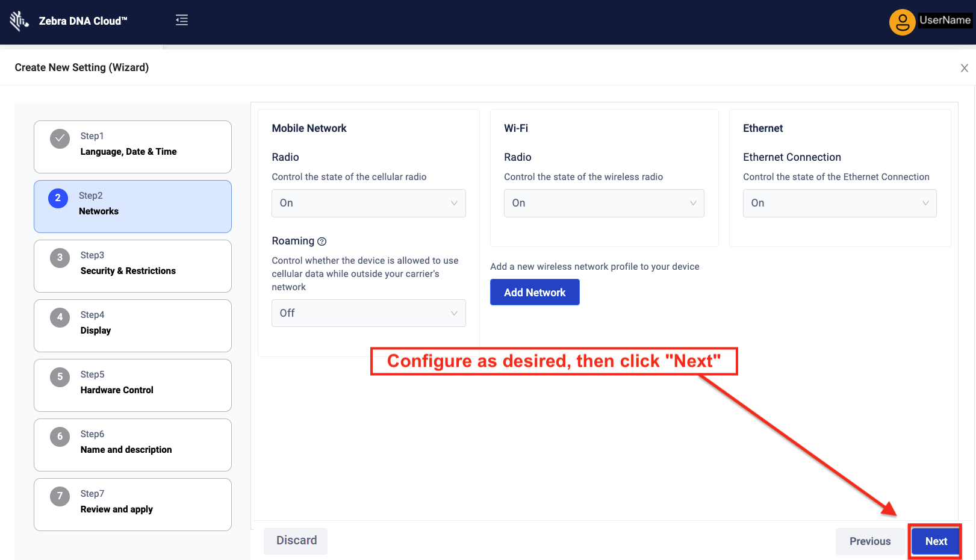The width and height of the screenshot is (976, 560).
Task: Expand the Roaming state dropdown
Action: [x=368, y=313]
